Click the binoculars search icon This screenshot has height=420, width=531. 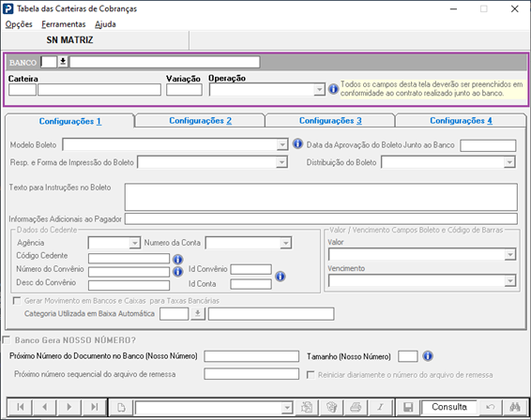[x=515, y=407]
